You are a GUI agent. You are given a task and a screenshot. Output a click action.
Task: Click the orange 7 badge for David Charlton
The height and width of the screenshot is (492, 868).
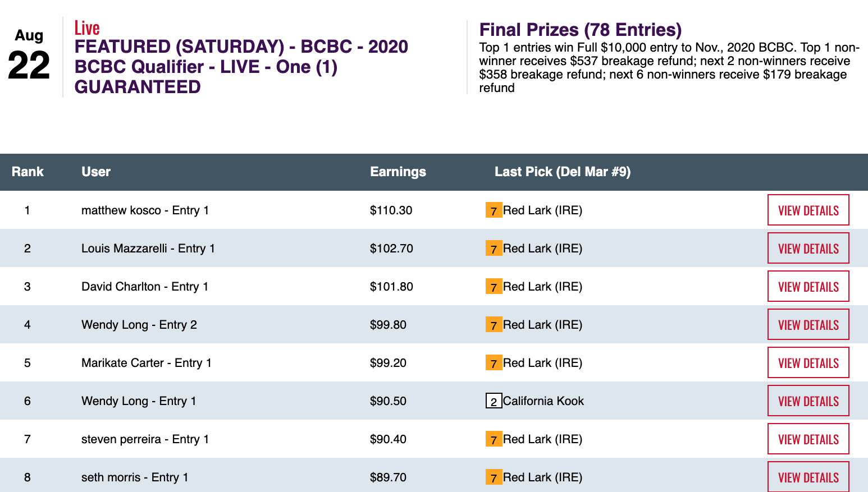point(494,287)
